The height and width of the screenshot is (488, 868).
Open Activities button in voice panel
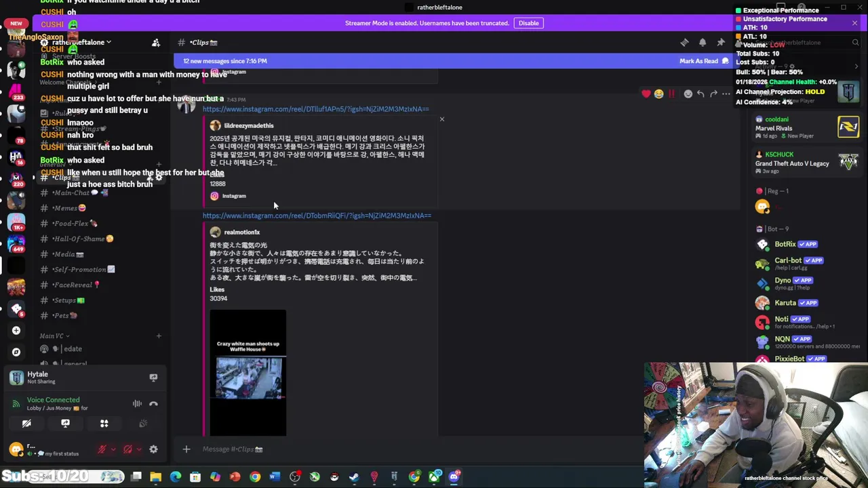click(104, 424)
